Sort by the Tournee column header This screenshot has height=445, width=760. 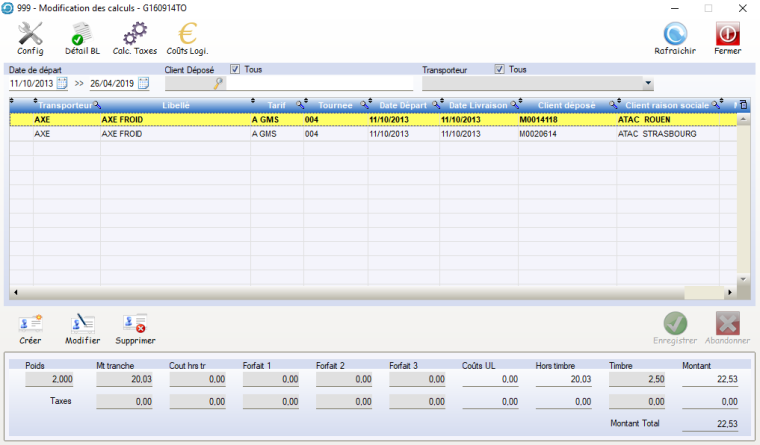pyautogui.click(x=335, y=105)
